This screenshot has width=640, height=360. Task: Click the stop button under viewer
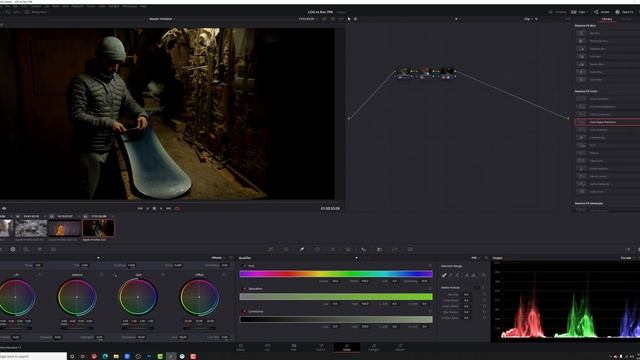click(154, 209)
